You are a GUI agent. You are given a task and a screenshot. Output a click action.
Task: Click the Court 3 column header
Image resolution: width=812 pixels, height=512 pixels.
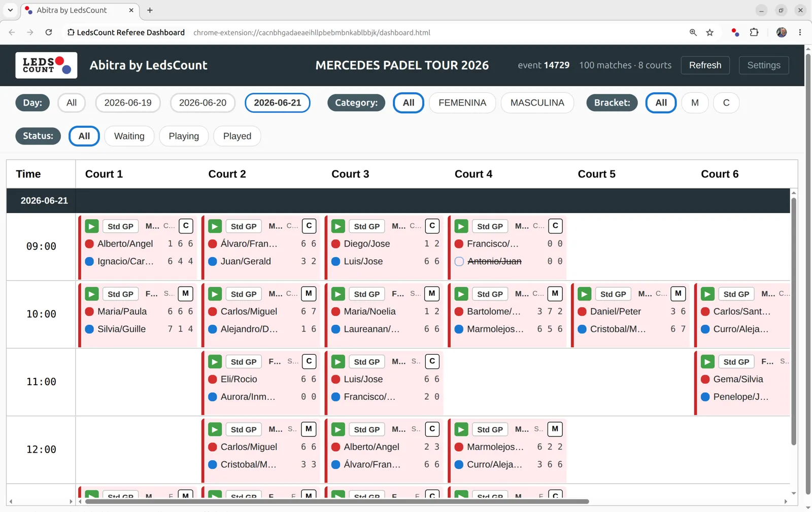click(350, 174)
